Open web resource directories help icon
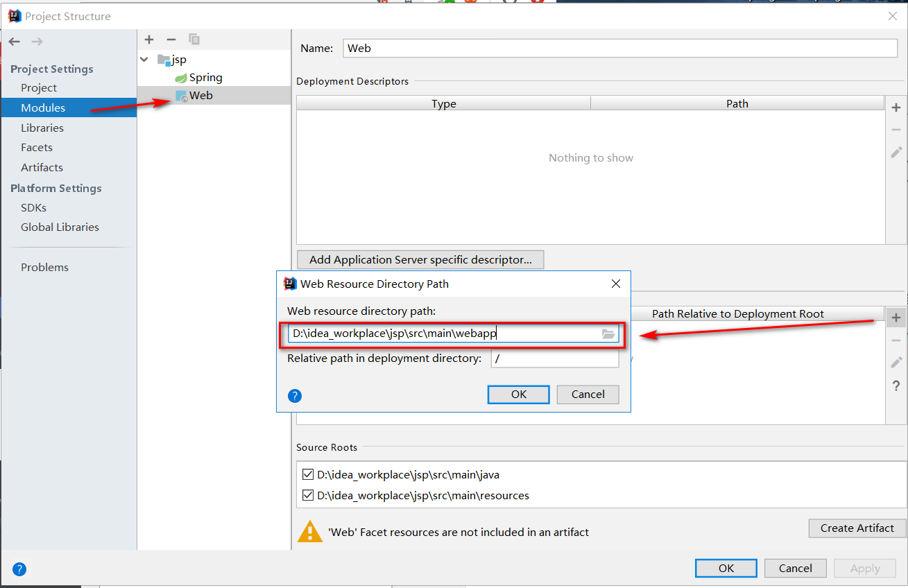Viewport: 908px width, 588px height. point(896,386)
